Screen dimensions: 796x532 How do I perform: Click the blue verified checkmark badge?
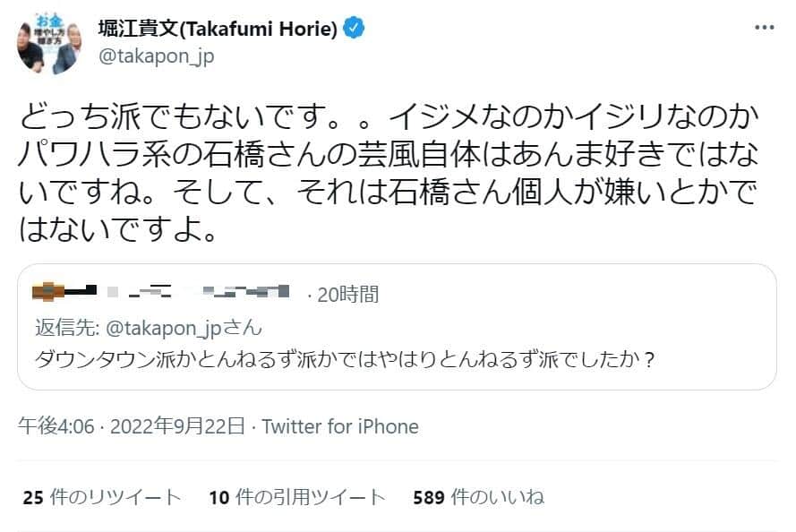point(353,27)
